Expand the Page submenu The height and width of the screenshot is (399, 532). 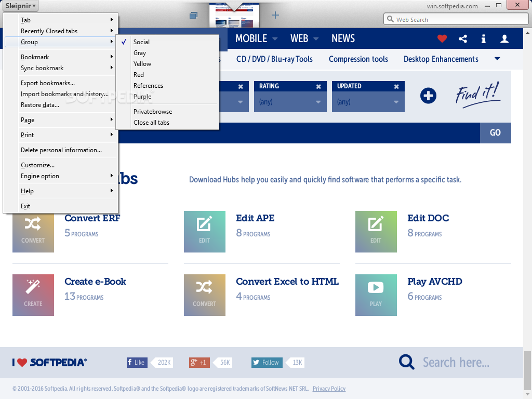point(61,120)
